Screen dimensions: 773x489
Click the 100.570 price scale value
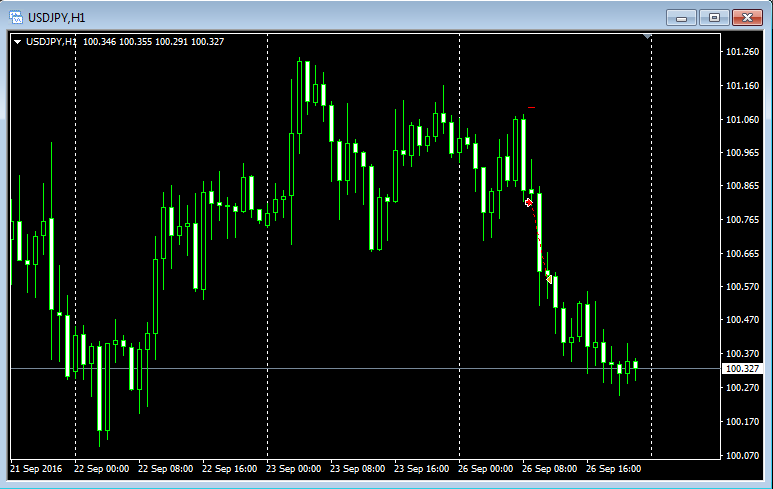click(742, 287)
